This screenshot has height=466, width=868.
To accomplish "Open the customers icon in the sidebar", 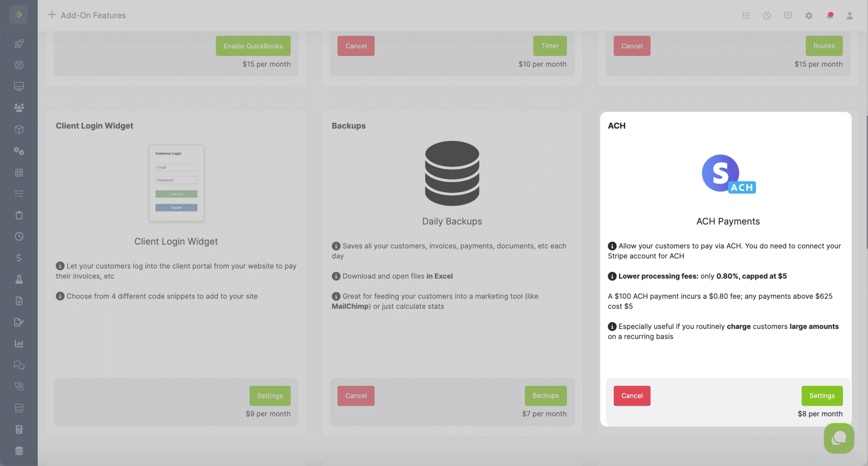I will click(19, 107).
